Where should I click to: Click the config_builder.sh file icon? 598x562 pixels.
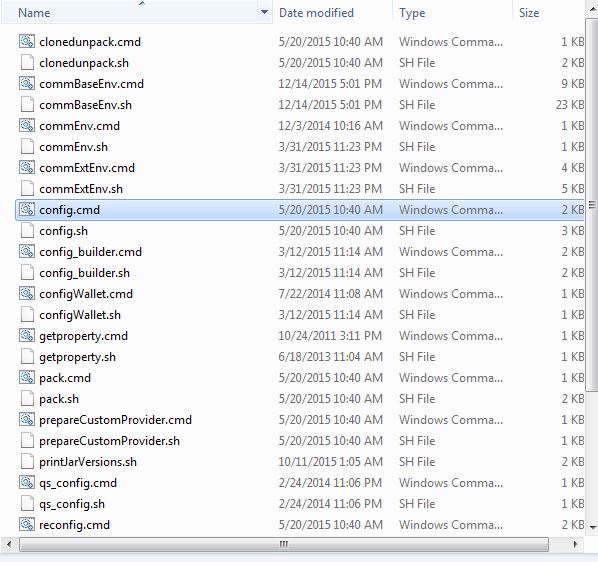point(27,272)
